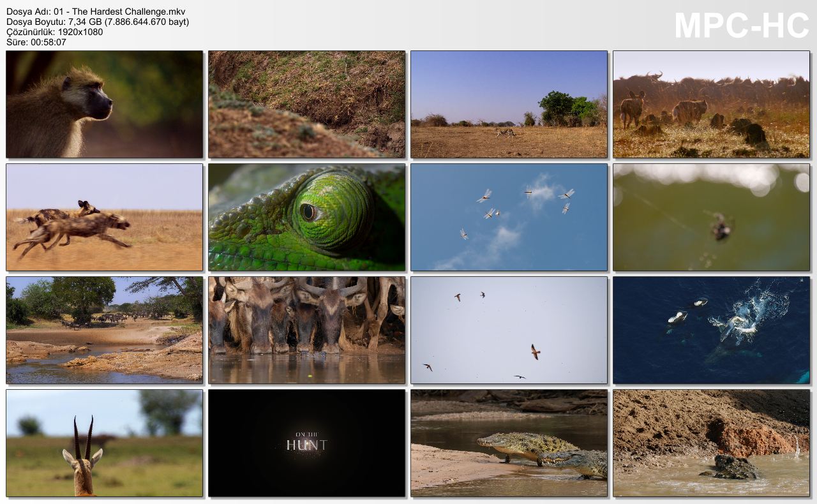Viewport: 817px width, 504px height.
Task: Open the two crocodiles on riverbank thumbnail
Action: click(509, 443)
